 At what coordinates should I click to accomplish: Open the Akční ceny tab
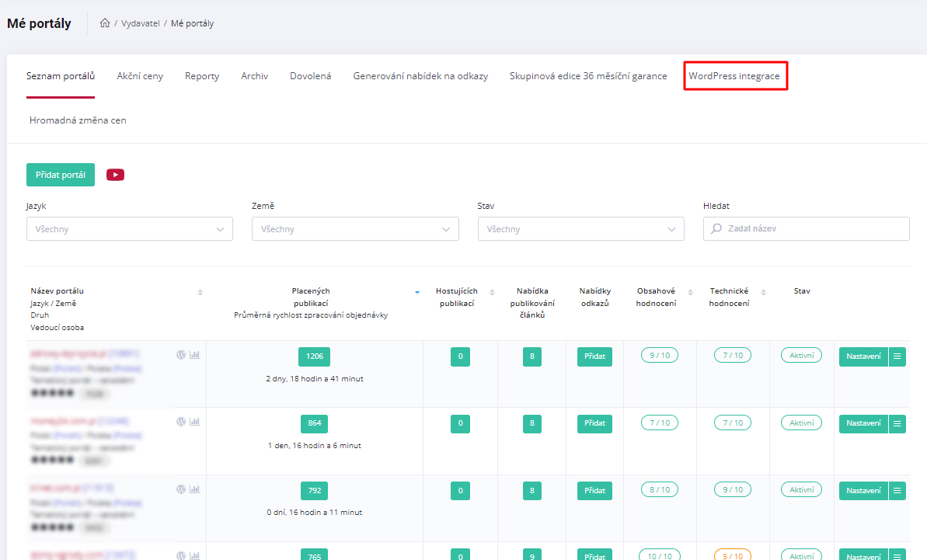point(140,76)
